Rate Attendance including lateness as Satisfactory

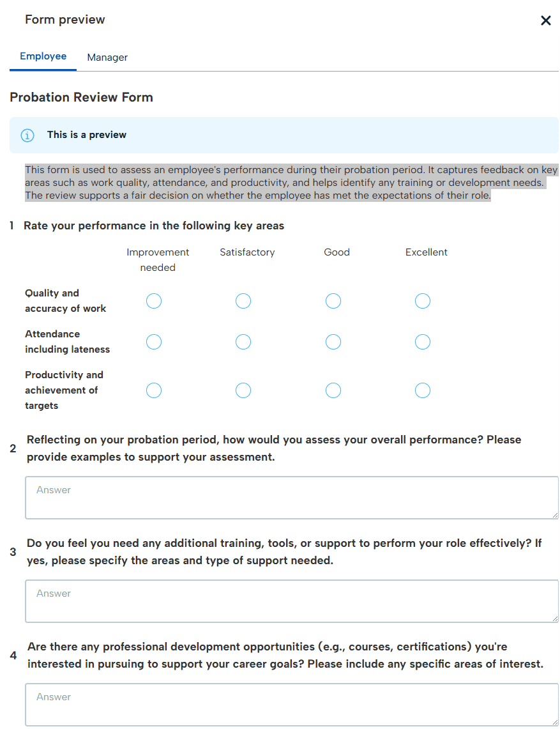click(x=243, y=342)
